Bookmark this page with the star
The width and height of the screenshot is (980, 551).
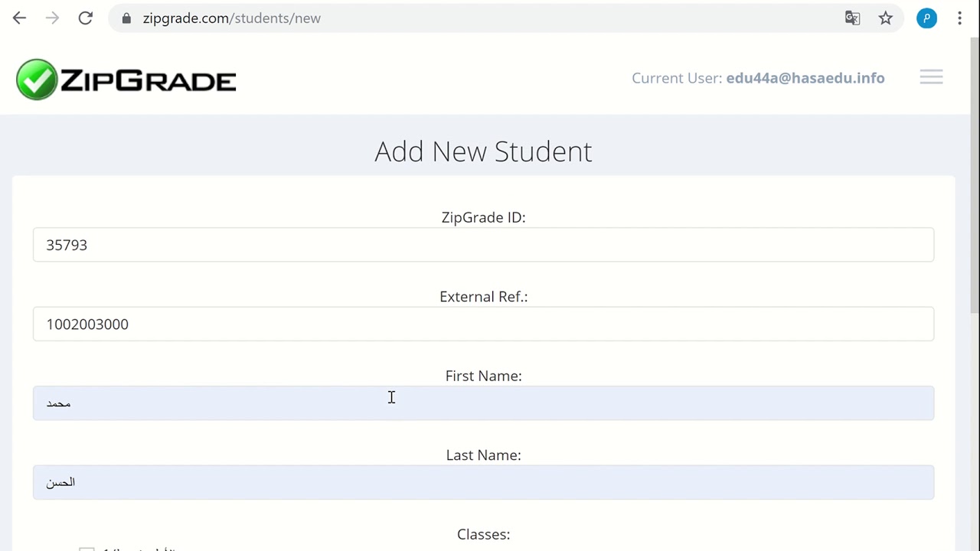coord(885,18)
